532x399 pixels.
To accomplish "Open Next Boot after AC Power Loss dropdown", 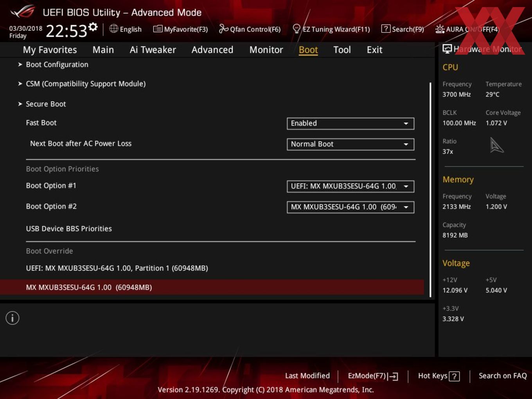I will [x=350, y=144].
